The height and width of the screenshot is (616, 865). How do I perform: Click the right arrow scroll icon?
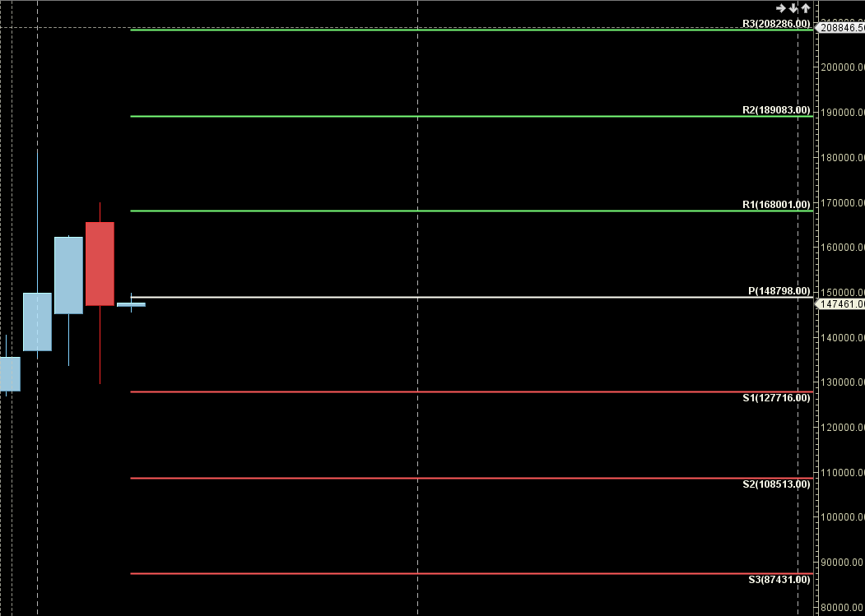tap(781, 8)
